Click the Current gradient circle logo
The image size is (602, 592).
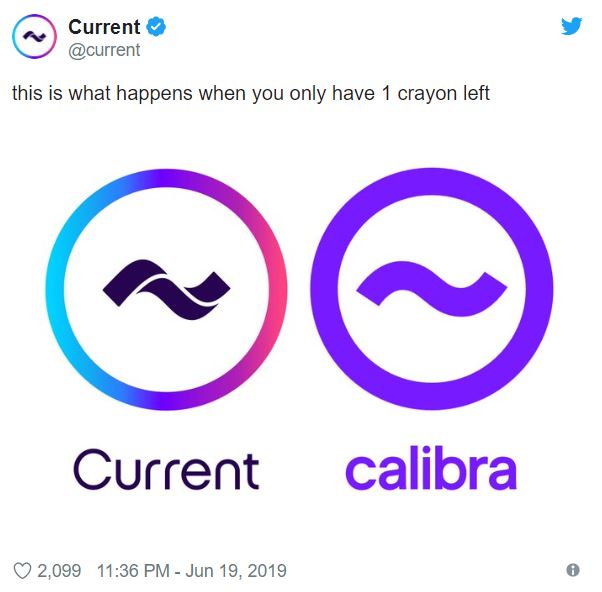point(167,289)
